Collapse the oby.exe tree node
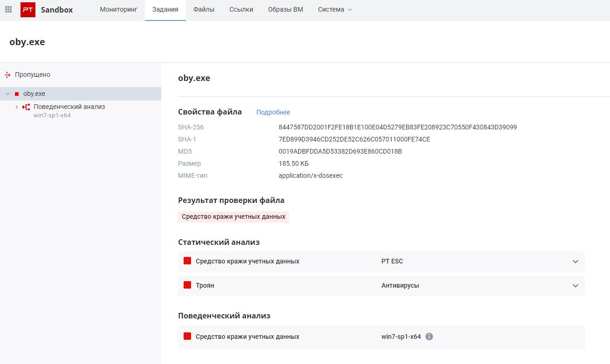Viewport: 610px width, 364px height. pyautogui.click(x=7, y=94)
